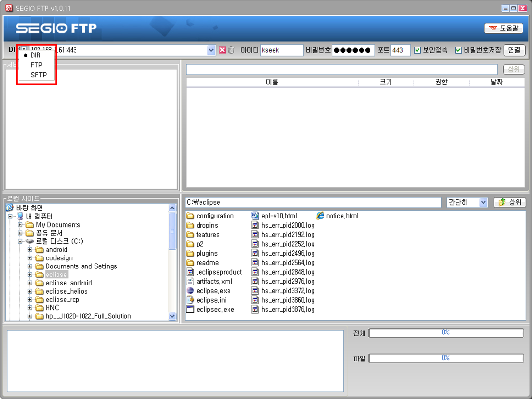
Task: Click the red X delete server icon
Action: 222,50
